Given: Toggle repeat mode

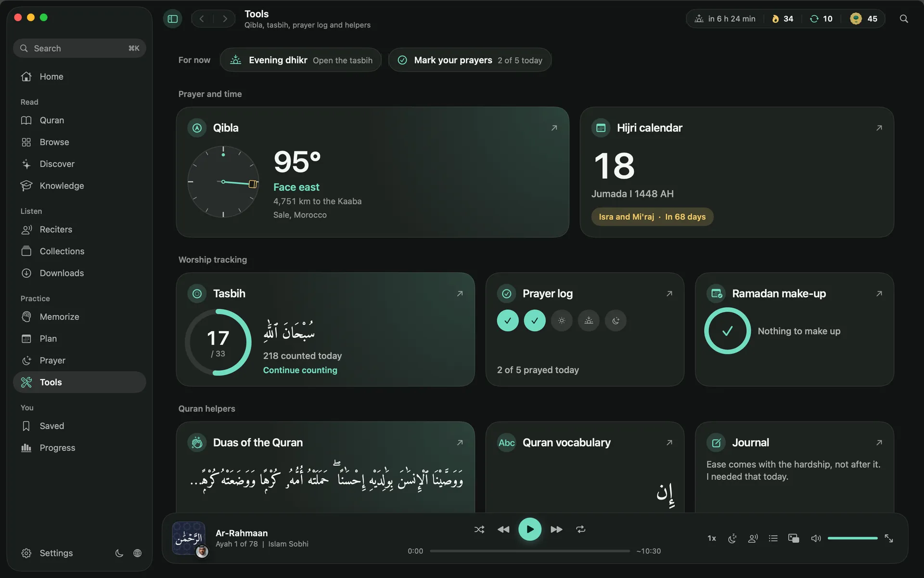Looking at the screenshot, I should pyautogui.click(x=581, y=529).
